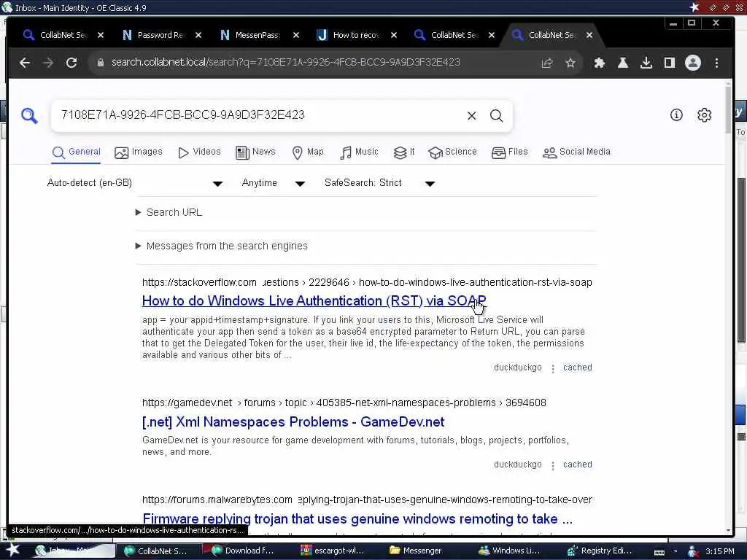This screenshot has height=560, width=747.
Task: Switch to the It category tab
Action: coord(404,152)
